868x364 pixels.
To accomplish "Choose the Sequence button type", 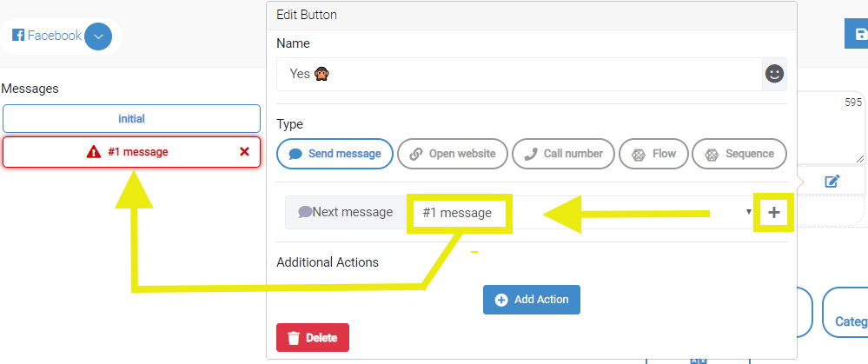I will [x=739, y=154].
